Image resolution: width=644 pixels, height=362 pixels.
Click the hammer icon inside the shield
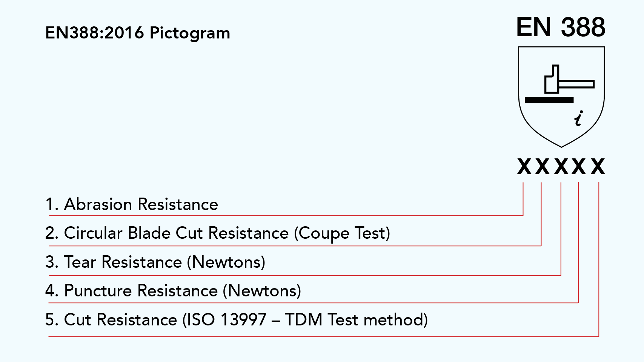[x=569, y=79]
